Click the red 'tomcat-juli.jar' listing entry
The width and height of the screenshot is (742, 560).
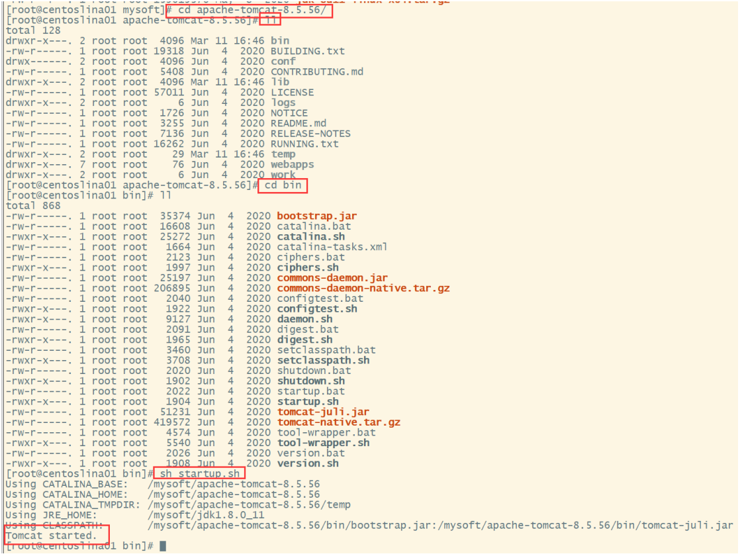click(323, 412)
